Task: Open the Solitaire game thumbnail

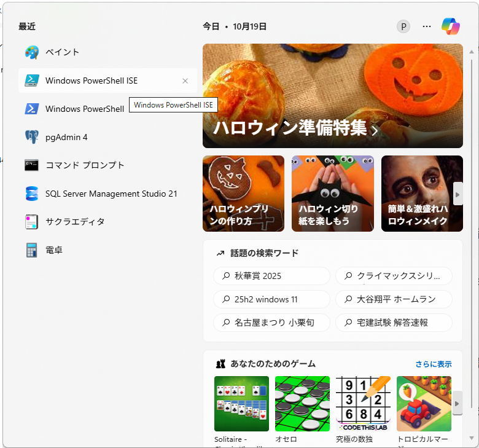Action: coord(241,404)
